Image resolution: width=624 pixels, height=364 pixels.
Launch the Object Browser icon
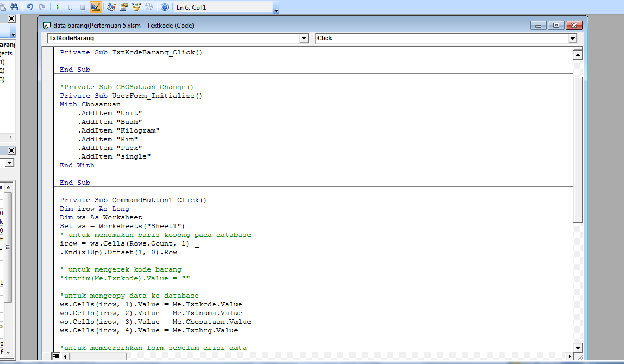[x=137, y=7]
